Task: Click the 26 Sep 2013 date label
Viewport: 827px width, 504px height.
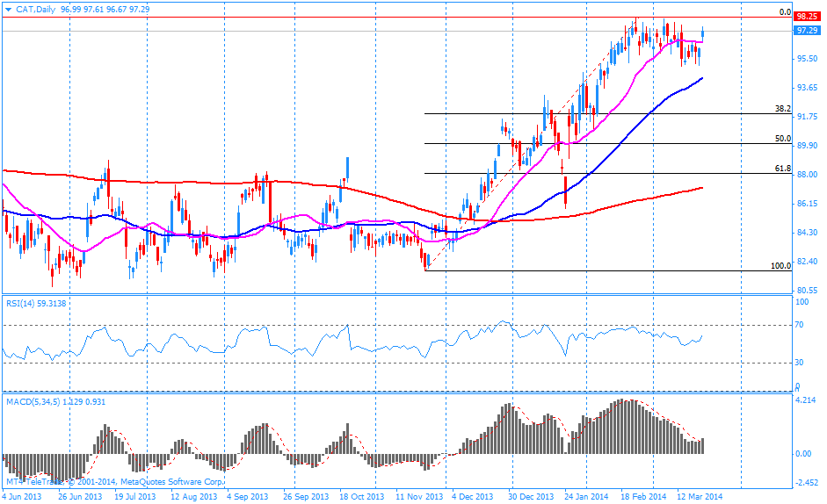Action: coord(306,497)
